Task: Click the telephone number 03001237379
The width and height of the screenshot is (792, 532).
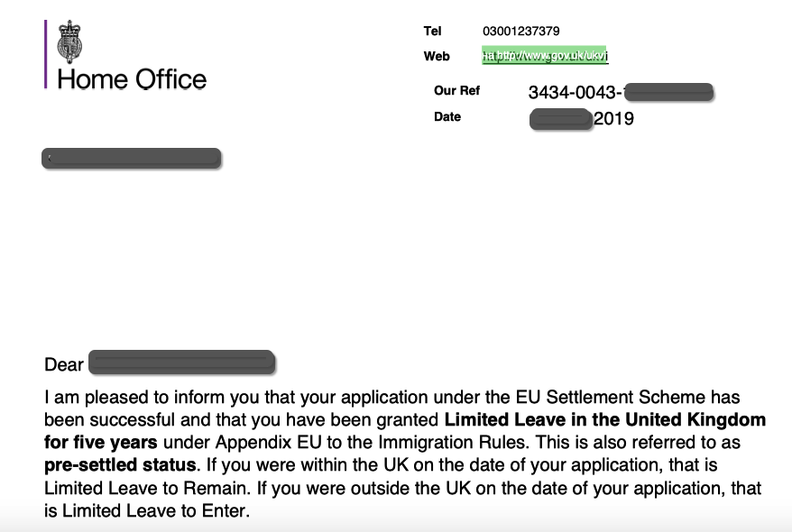Action: click(x=521, y=32)
